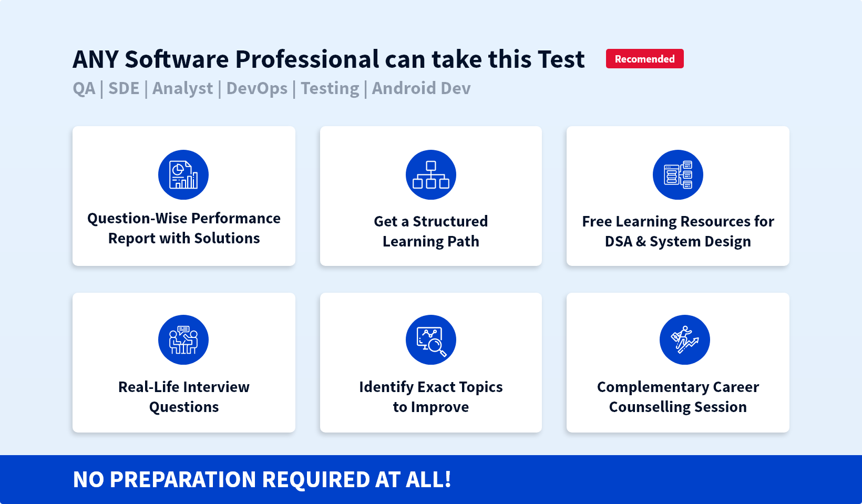Click 'Complementary Career Counselling Session' text

tap(678, 397)
